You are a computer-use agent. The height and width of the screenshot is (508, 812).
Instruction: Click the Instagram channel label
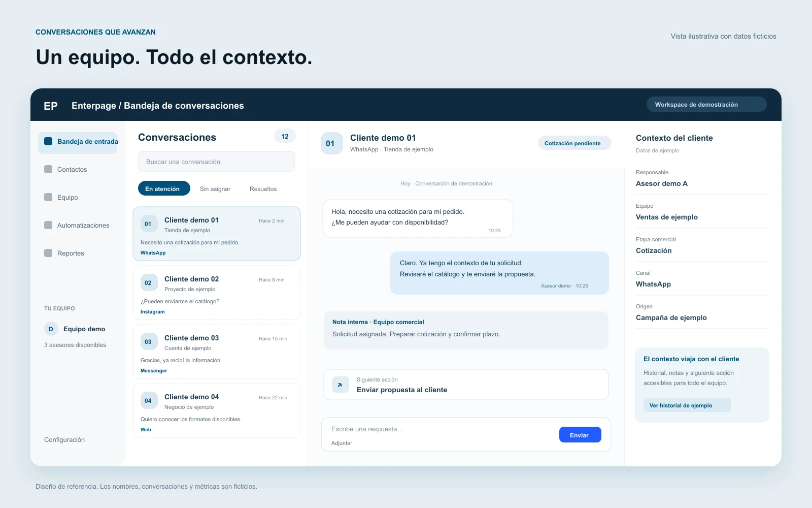click(153, 312)
